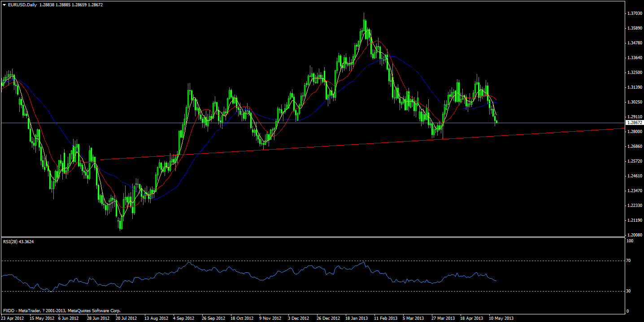Click the FXDD MetaTrader copyright text
This screenshot has height=322, width=644.
click(x=60, y=309)
